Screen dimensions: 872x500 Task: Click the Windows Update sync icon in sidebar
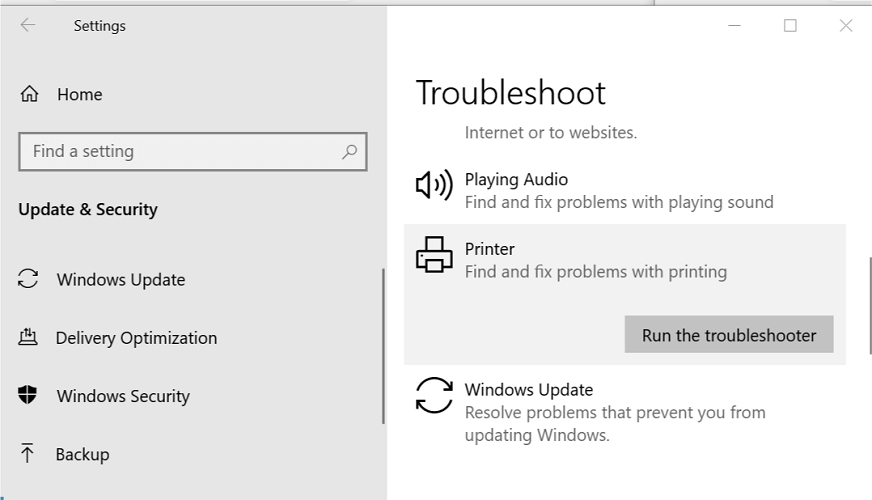[x=28, y=279]
